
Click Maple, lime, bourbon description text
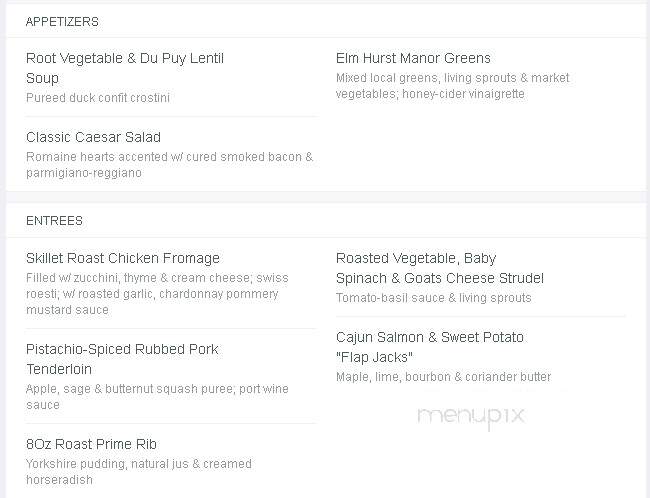444,377
